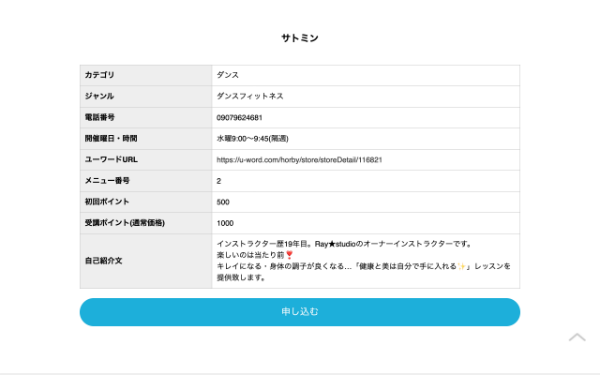
Task: Select the サトミン heading title
Action: pos(300,38)
